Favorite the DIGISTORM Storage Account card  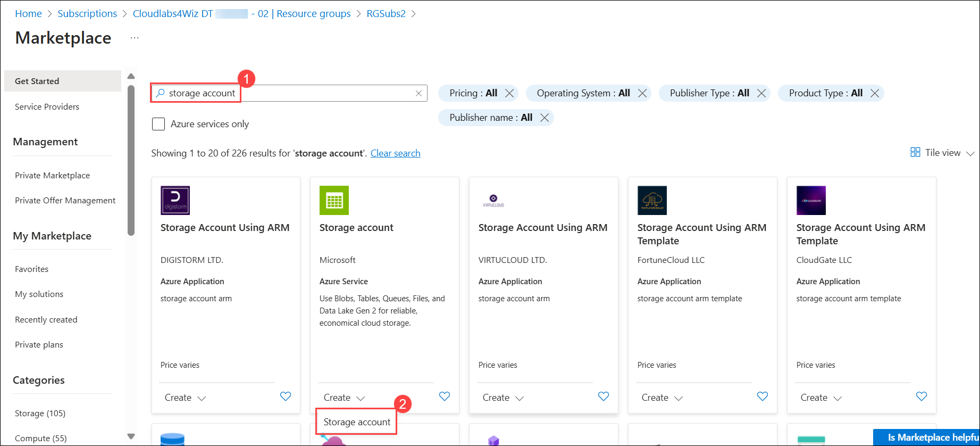pos(286,397)
